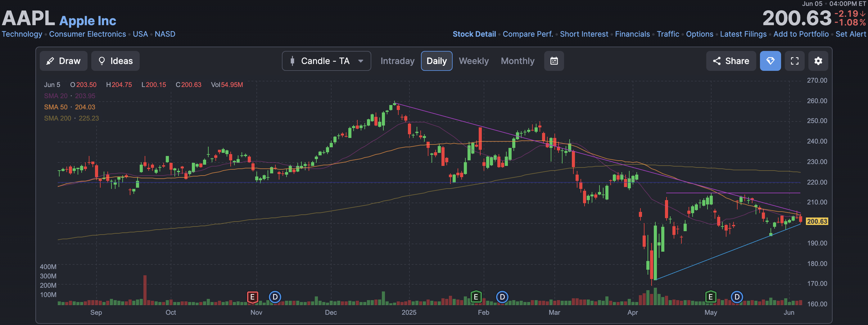
Task: Click the Jun 05 04:00PM ET timestamp
Action: 834,4
